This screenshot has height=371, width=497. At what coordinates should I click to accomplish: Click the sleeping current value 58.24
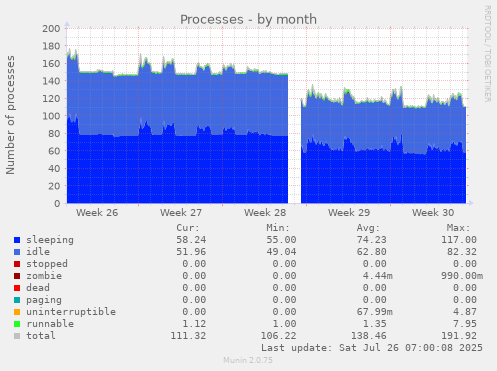(191, 240)
